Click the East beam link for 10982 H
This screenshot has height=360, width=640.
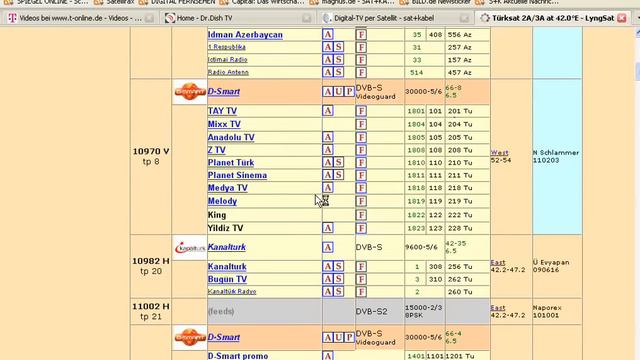498,262
